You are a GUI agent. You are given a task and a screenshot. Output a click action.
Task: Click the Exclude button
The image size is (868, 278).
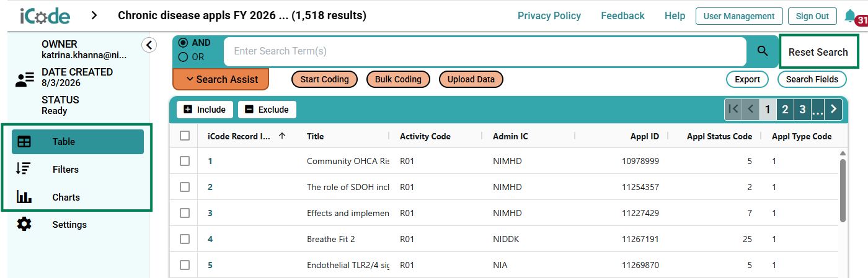(x=267, y=110)
